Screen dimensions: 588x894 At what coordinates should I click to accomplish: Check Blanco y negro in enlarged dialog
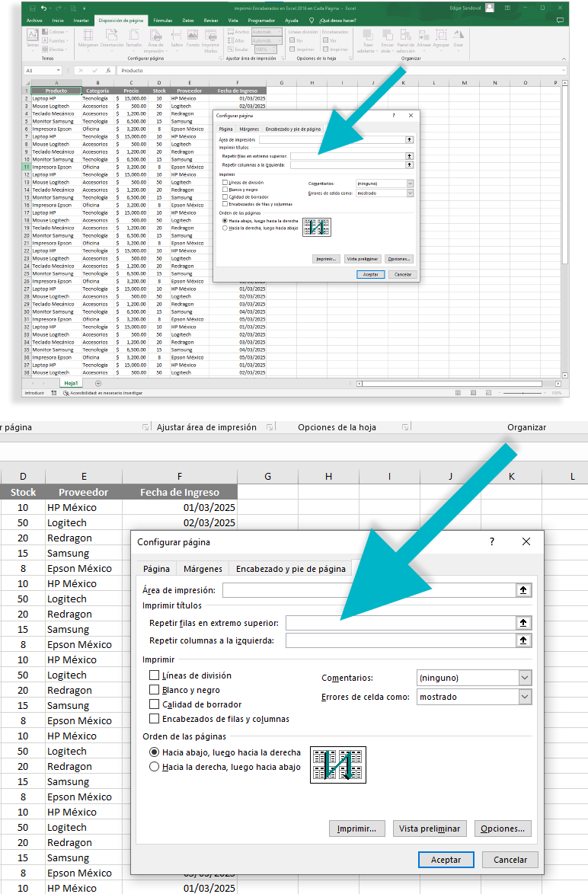coord(155,690)
